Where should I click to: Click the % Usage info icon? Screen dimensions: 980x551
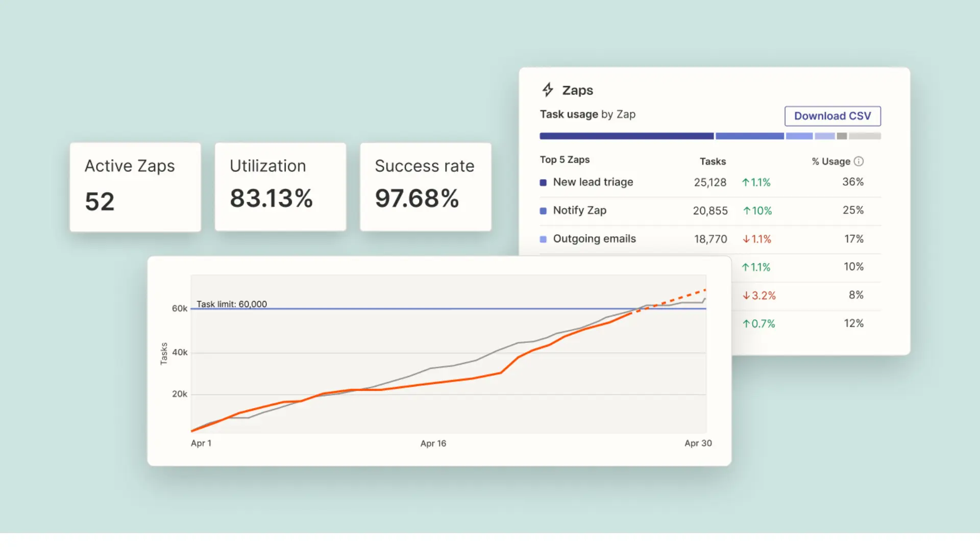coord(859,161)
